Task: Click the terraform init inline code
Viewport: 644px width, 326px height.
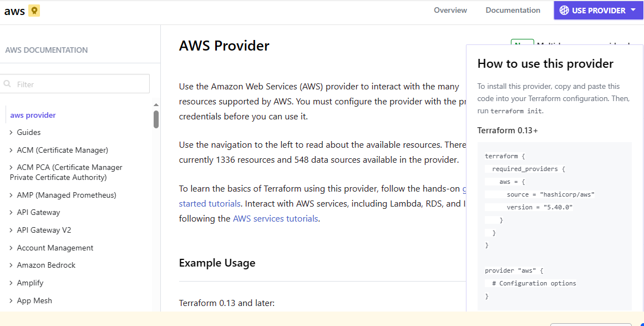Action: [x=516, y=111]
